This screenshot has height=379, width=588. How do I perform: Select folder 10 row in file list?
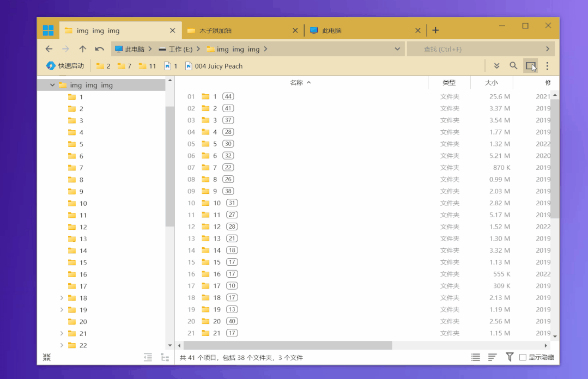[363, 203]
